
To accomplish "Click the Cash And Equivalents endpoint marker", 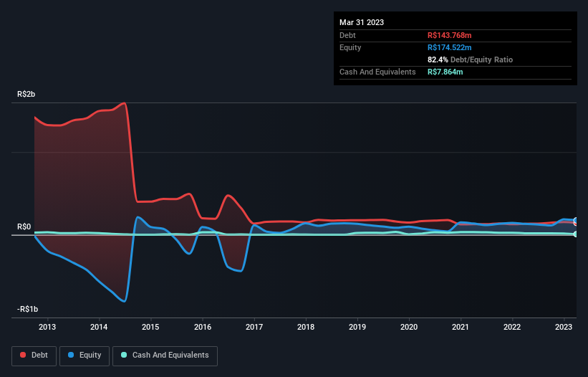I will coord(576,234).
